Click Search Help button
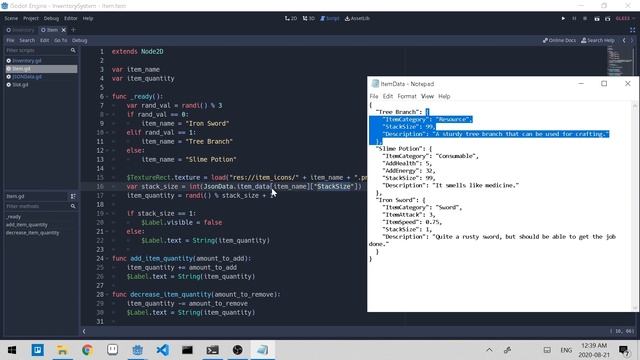Viewport: 640px width, 360px height. 598,40
